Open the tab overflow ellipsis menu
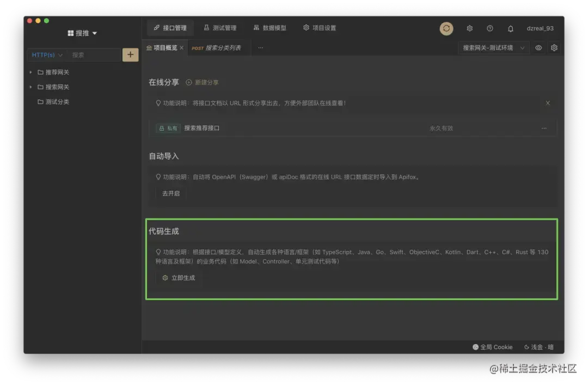 [x=260, y=48]
